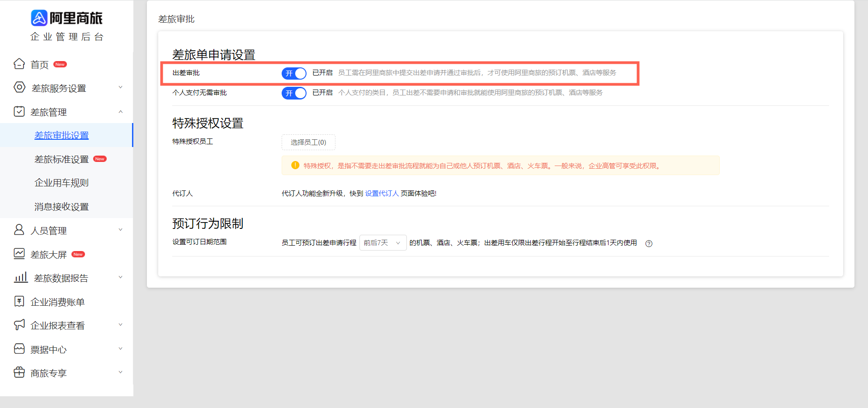The image size is (868, 408).
Task: Click the 差旅管理 checklist icon
Action: click(x=19, y=111)
